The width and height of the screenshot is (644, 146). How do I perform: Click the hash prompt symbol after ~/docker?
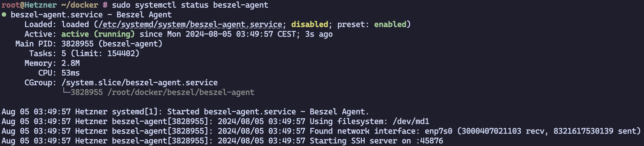click(105, 5)
